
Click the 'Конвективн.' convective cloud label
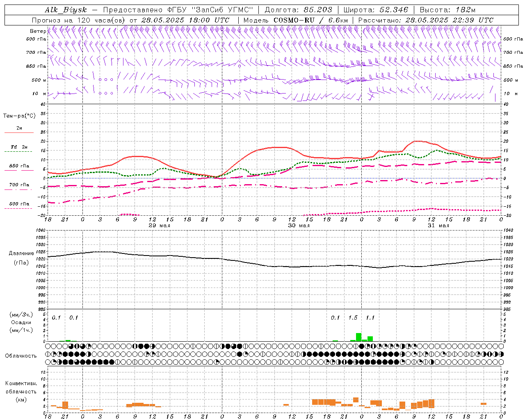click(x=21, y=383)
